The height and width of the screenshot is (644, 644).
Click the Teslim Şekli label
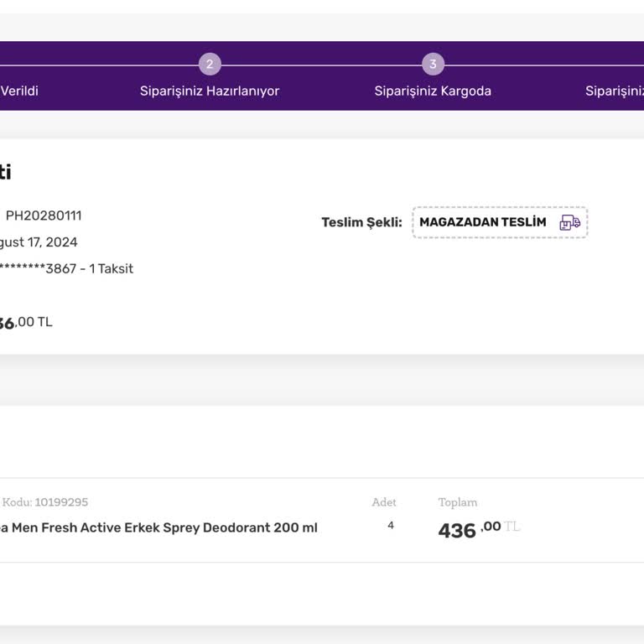(361, 222)
